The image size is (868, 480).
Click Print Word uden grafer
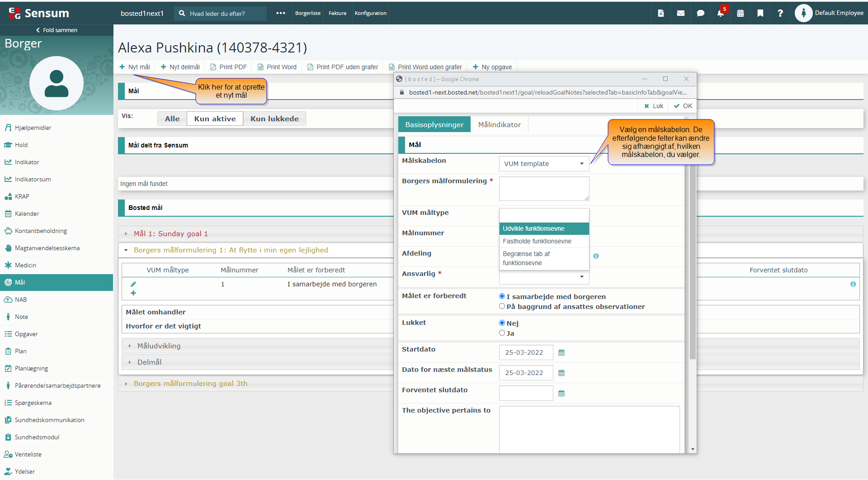click(425, 67)
